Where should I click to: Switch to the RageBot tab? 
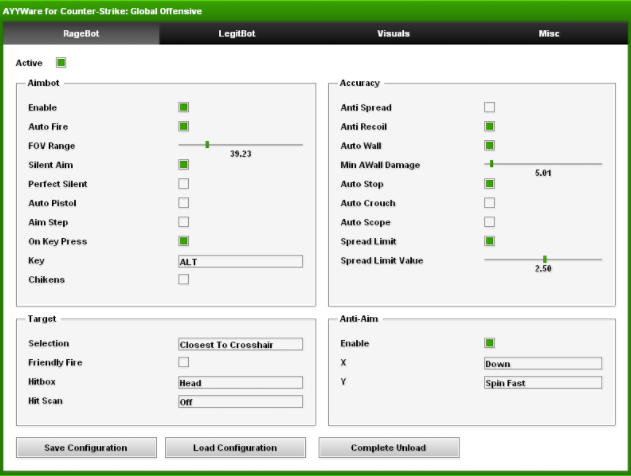click(81, 33)
